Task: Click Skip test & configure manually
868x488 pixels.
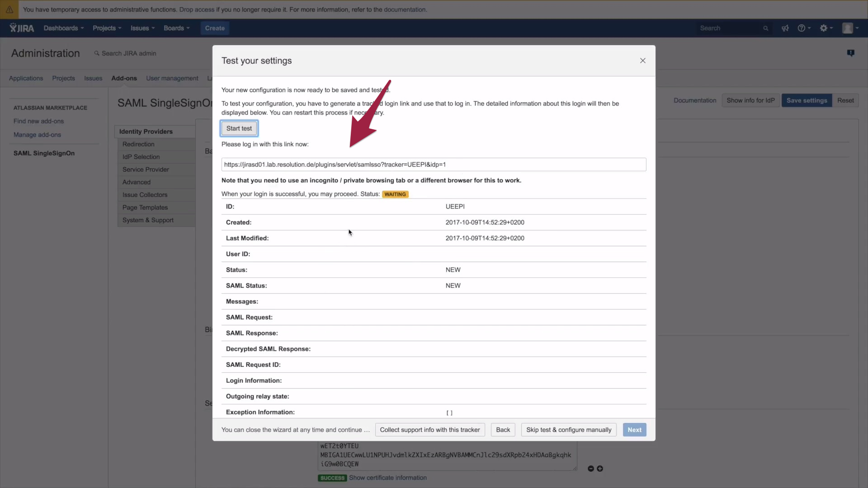Action: (x=569, y=430)
